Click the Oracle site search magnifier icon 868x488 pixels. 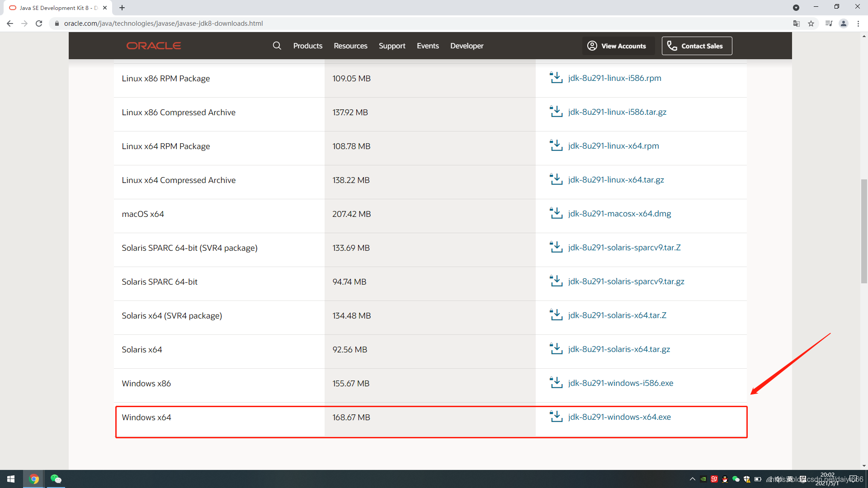(277, 46)
